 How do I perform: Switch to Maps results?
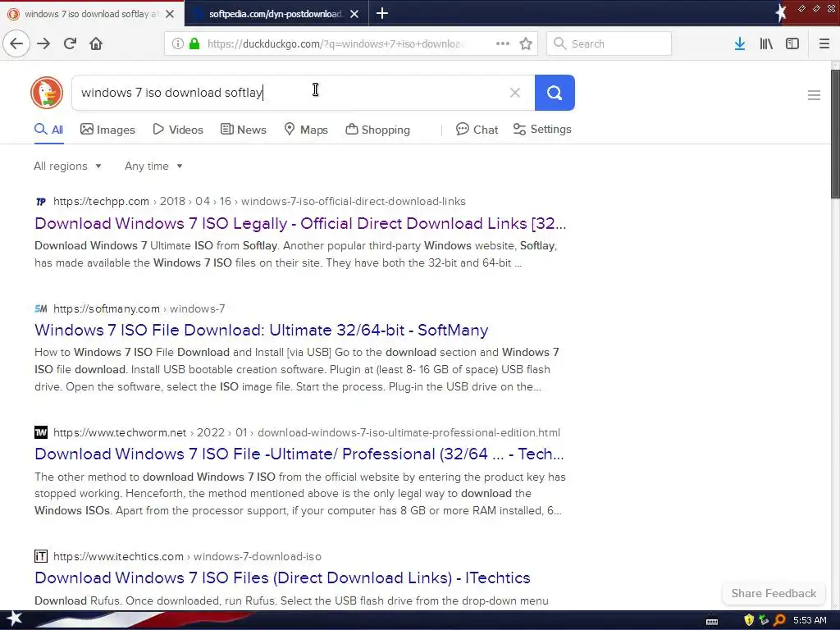(x=306, y=130)
